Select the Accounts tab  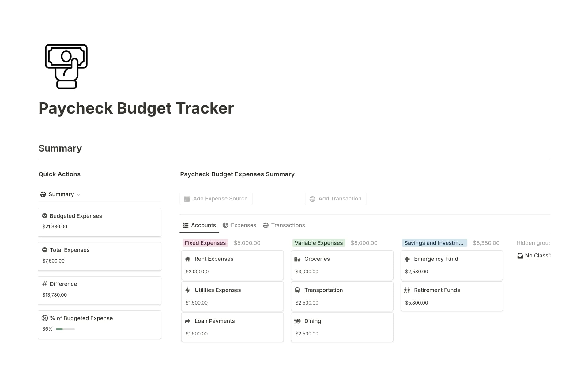(x=199, y=225)
